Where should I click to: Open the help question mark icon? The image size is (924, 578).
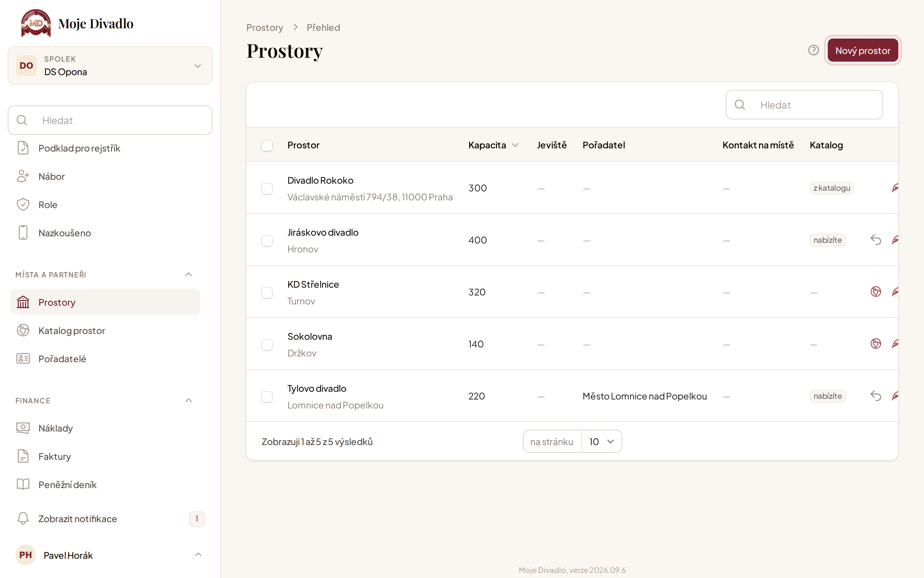(x=813, y=50)
